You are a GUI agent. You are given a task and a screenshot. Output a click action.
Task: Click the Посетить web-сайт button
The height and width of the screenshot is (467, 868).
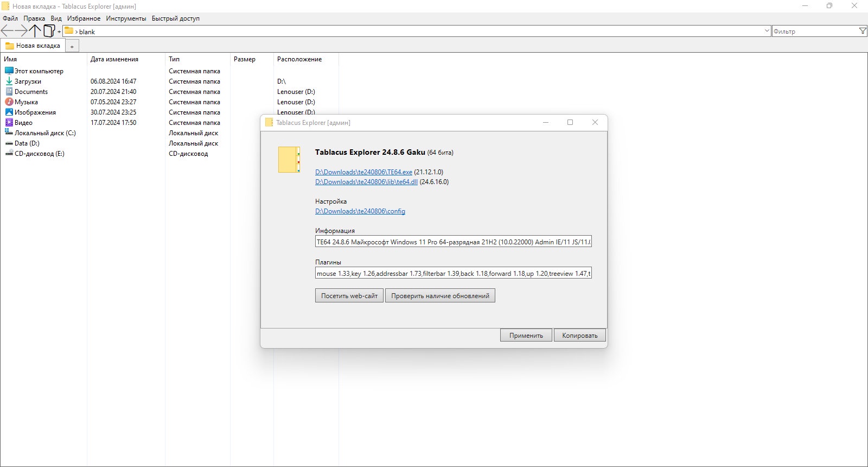349,296
